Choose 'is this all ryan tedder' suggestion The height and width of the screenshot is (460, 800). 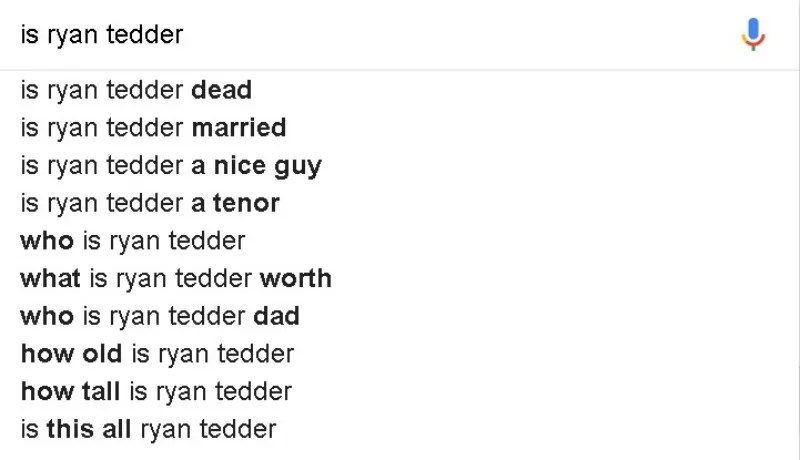tap(148, 429)
